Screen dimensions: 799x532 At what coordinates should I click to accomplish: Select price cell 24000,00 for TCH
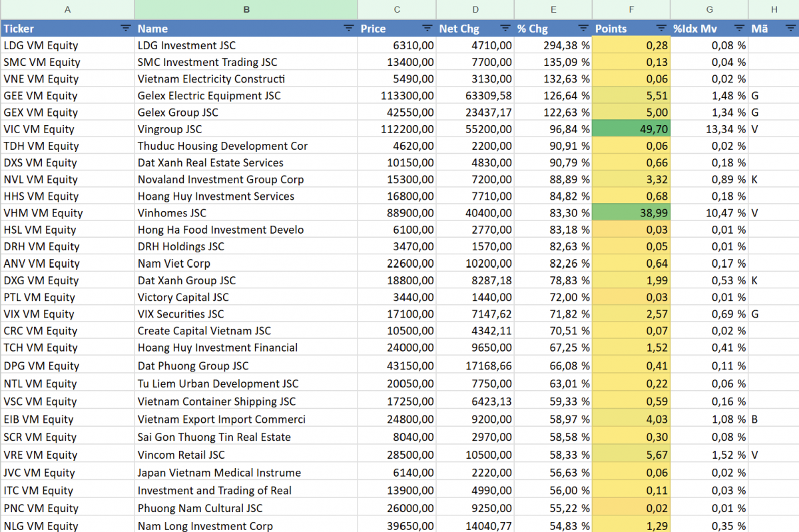click(397, 348)
